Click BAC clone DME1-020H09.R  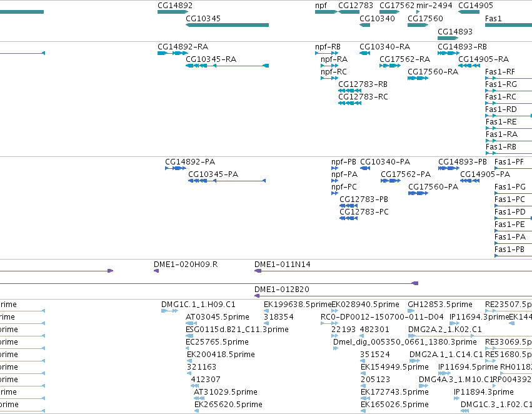click(x=156, y=270)
